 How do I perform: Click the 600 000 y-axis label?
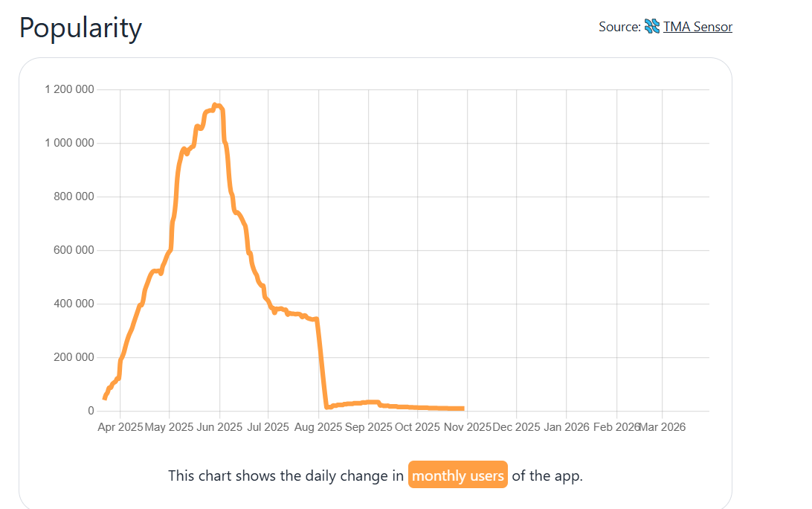point(74,250)
